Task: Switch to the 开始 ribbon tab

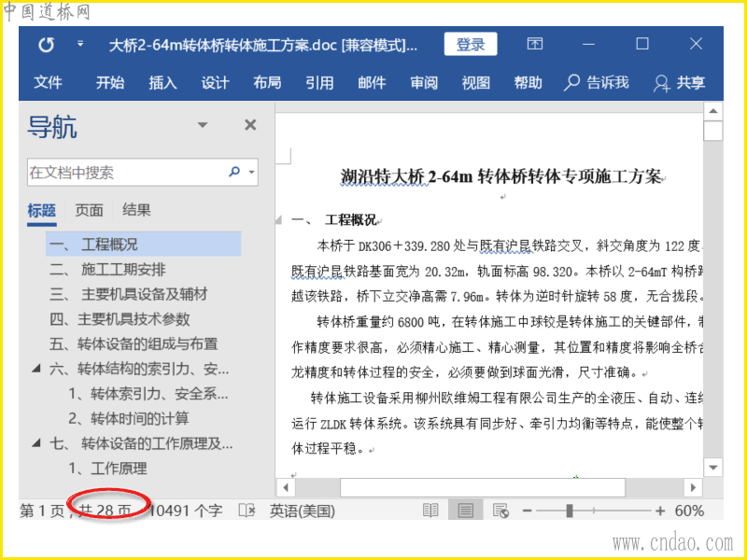Action: 110,82
